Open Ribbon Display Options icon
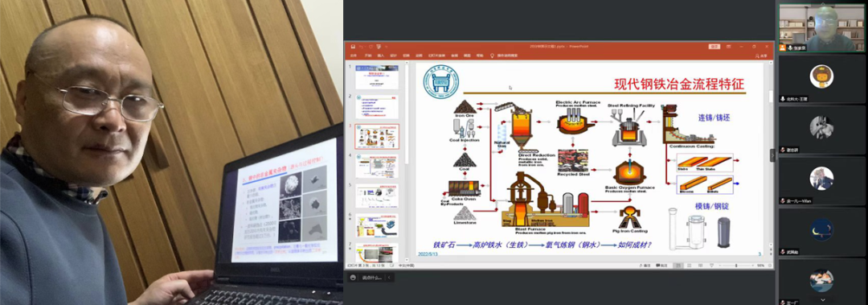Viewport: 868px width, 305px height. tap(728, 47)
